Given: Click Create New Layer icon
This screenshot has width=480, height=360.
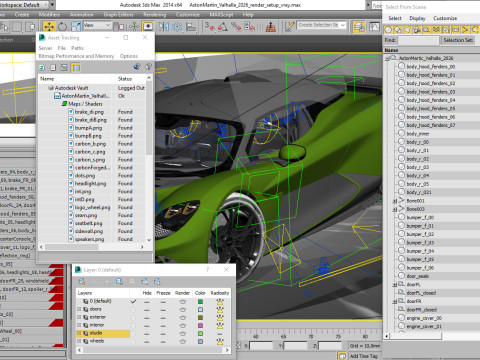Looking at the screenshot, I should (x=82, y=281).
